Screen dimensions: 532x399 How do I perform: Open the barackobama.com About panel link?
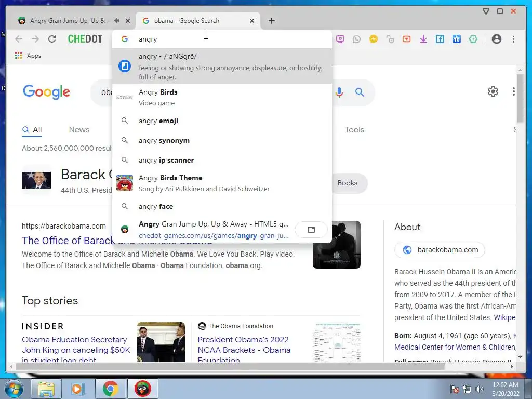(440, 250)
